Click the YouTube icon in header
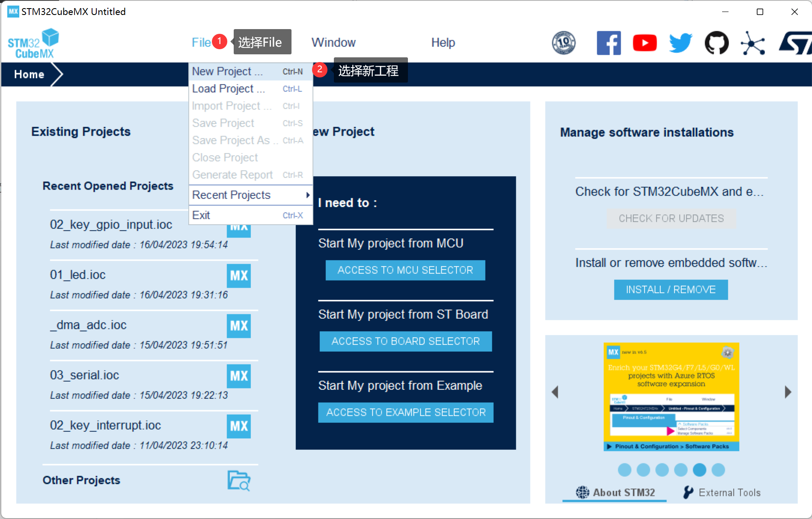Image resolution: width=812 pixels, height=519 pixels. (644, 43)
